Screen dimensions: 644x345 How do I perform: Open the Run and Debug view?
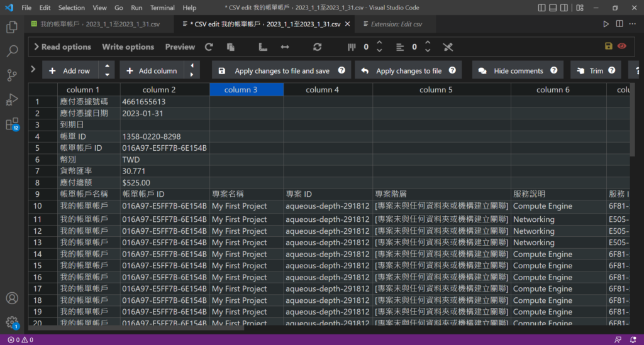point(12,99)
